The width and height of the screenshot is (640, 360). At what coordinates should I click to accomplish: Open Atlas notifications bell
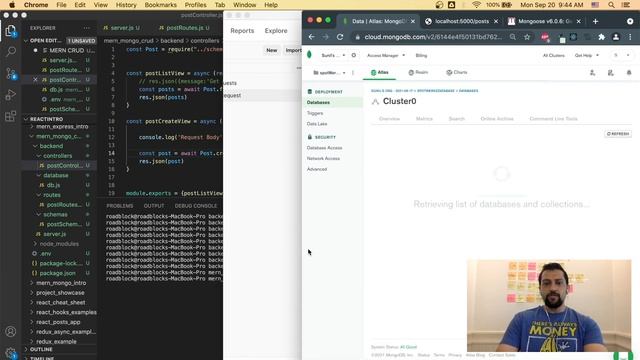(629, 73)
